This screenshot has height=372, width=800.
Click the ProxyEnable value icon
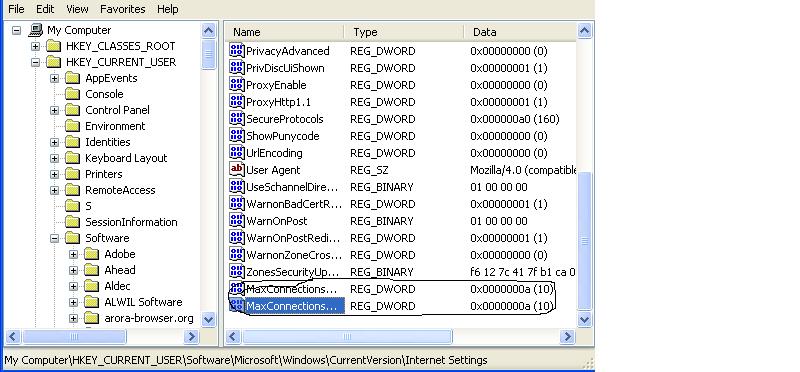coord(237,84)
